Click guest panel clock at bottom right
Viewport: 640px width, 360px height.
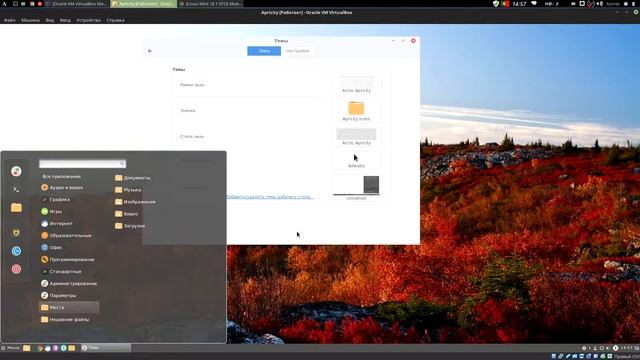coord(626,348)
